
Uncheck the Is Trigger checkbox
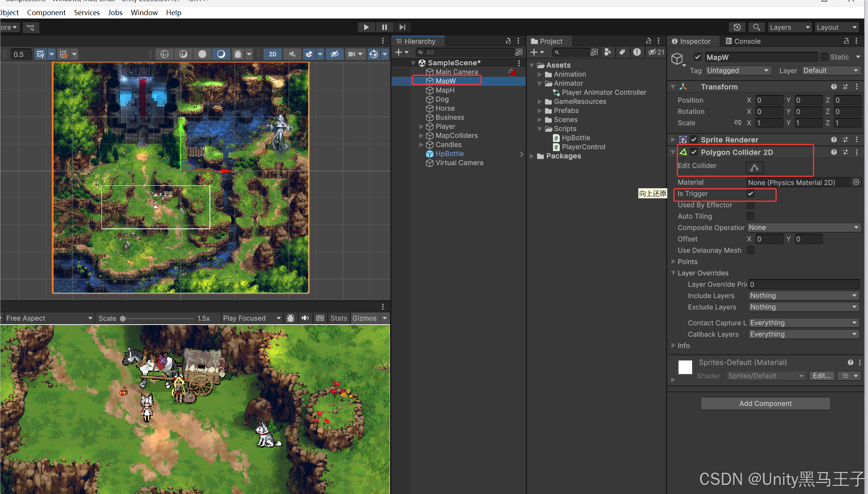[750, 194]
